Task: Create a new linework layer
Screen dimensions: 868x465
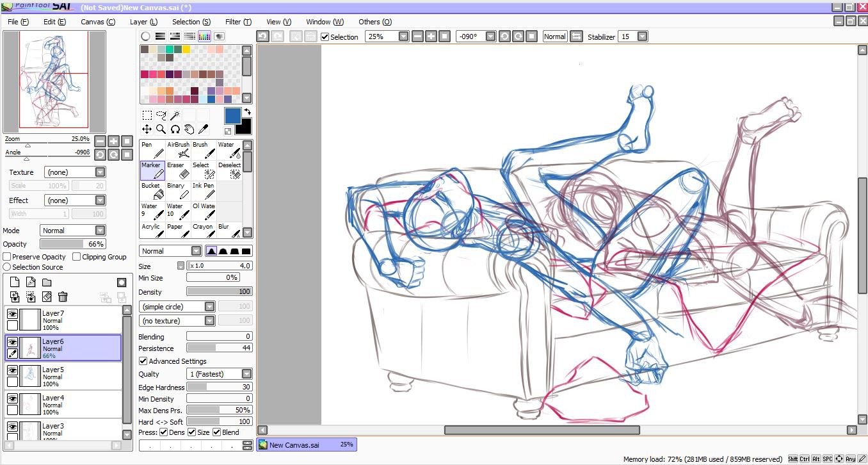Action: (31, 282)
